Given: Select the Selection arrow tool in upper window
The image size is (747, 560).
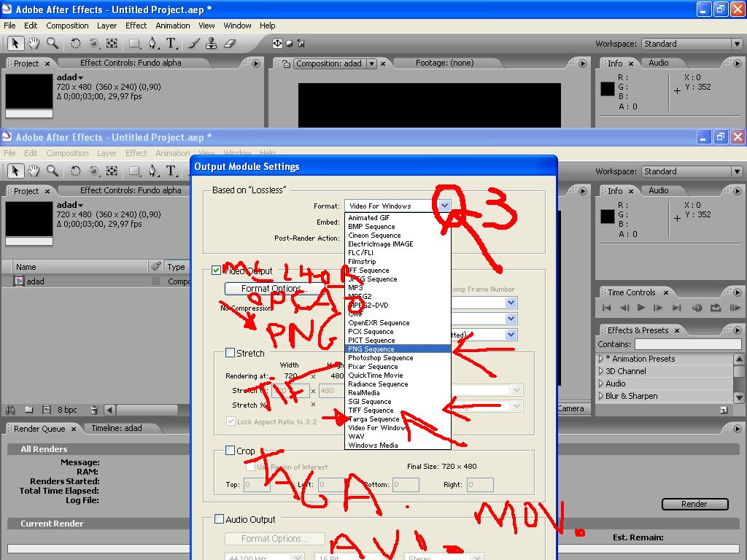Looking at the screenshot, I should [x=15, y=43].
